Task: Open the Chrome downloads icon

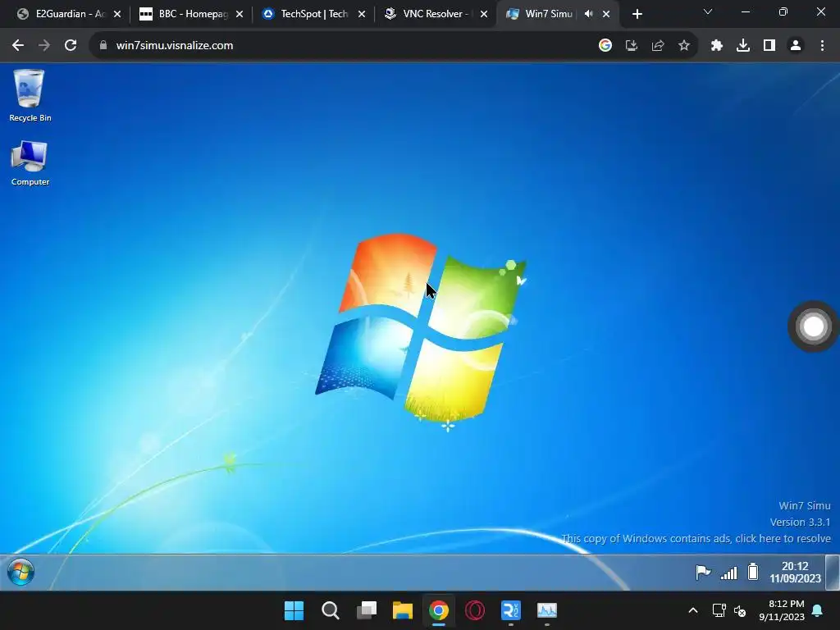Action: (x=743, y=46)
